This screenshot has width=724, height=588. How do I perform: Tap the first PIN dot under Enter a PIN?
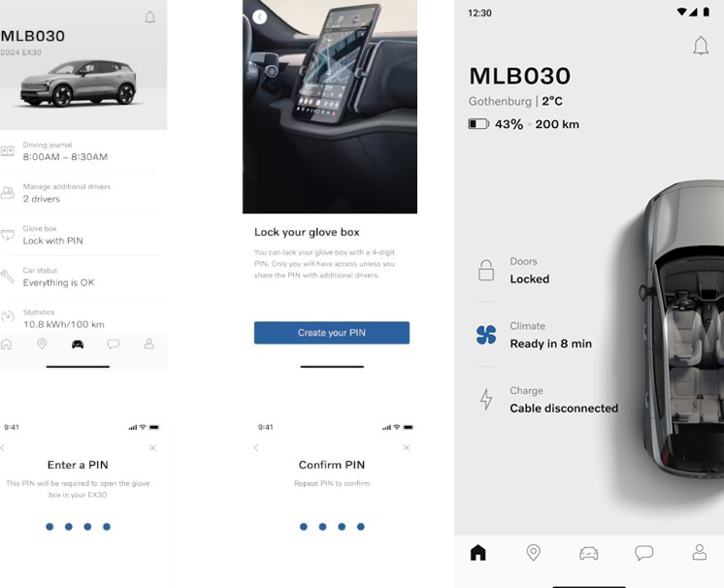[x=49, y=527]
